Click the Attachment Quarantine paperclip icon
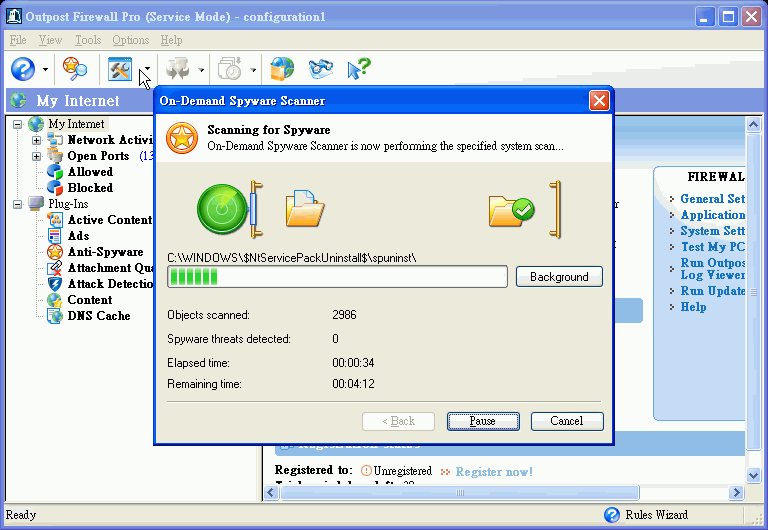768x530 pixels. point(55,268)
